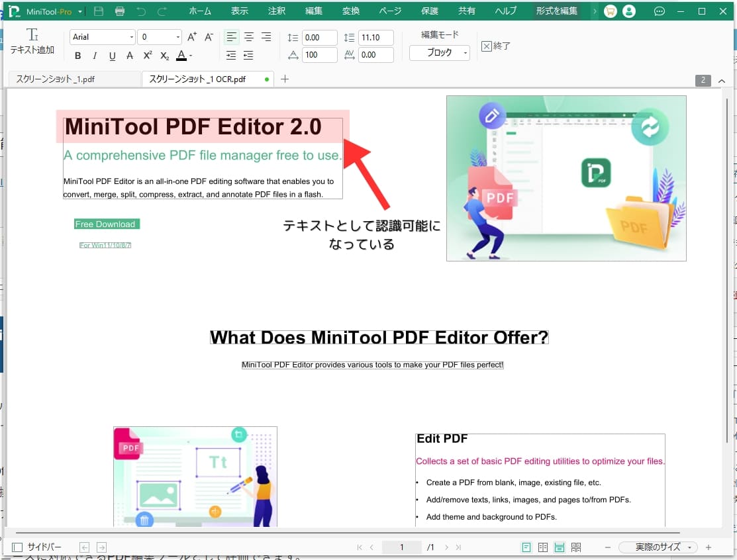
Task: Increase font size with A+ icon
Action: point(192,37)
